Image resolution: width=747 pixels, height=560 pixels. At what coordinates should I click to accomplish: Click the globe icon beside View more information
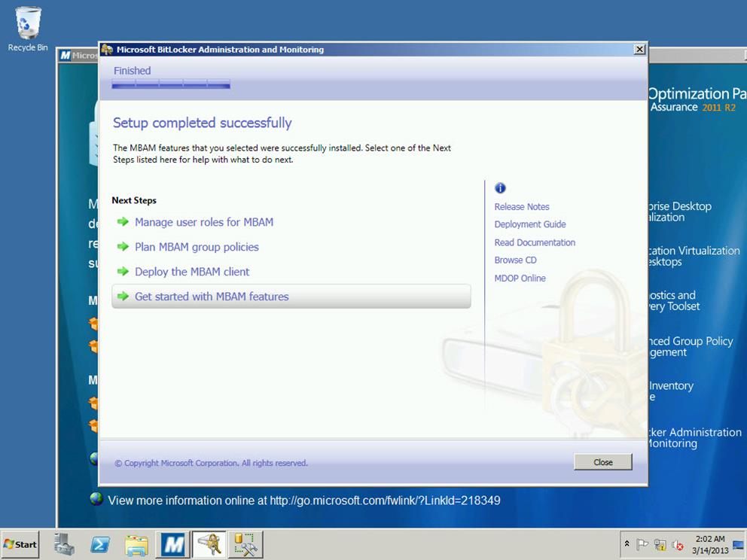coord(96,499)
